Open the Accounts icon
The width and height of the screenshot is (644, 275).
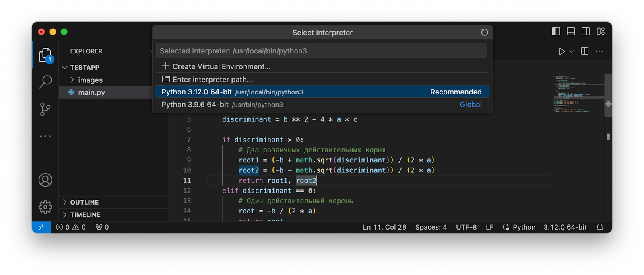click(x=45, y=180)
